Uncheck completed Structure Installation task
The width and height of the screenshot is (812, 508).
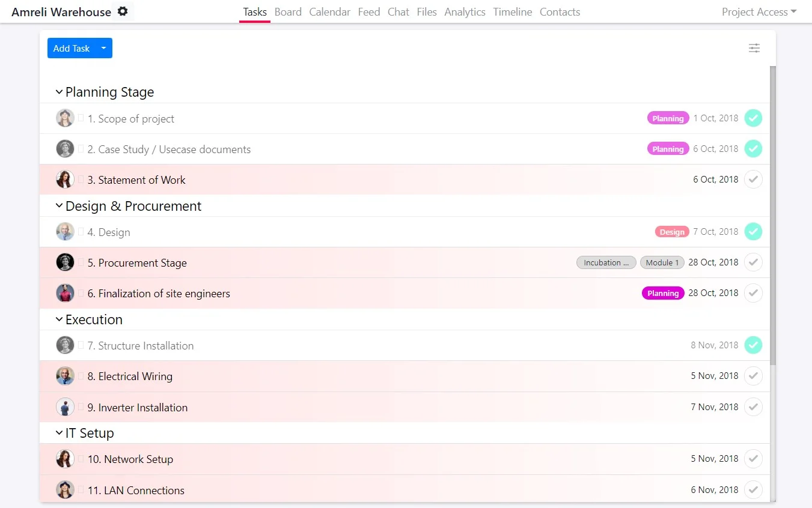(x=753, y=345)
